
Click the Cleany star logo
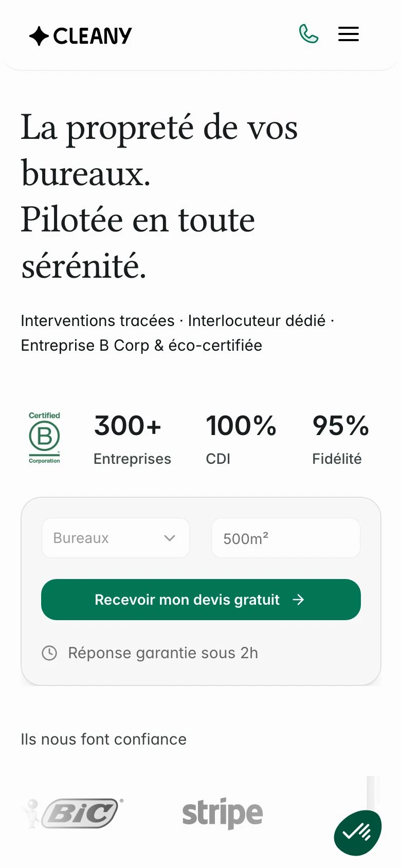[39, 36]
